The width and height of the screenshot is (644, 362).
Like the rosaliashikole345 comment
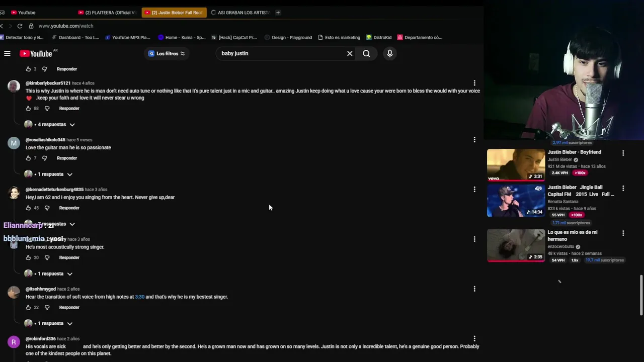pyautogui.click(x=28, y=158)
